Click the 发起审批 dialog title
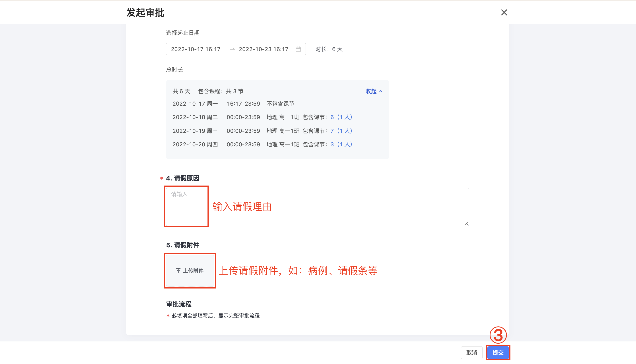The width and height of the screenshot is (636, 364). pos(145,12)
